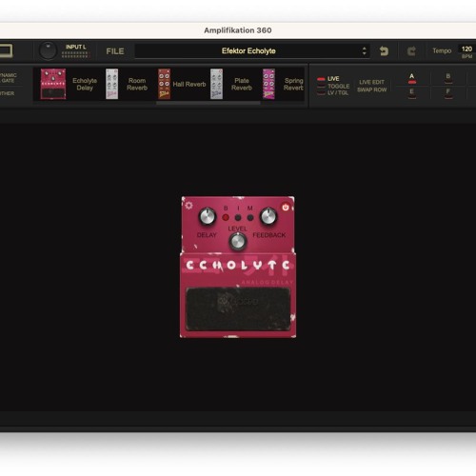Select the I mode LED on pedal

pos(238,218)
